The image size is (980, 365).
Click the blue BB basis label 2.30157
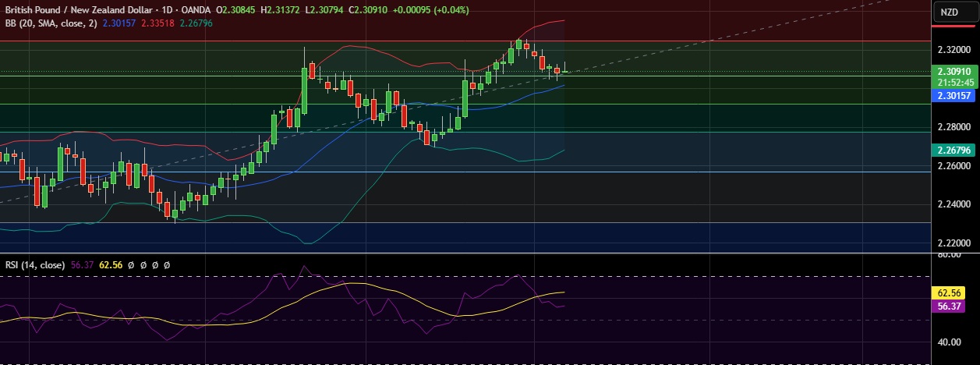(x=953, y=96)
